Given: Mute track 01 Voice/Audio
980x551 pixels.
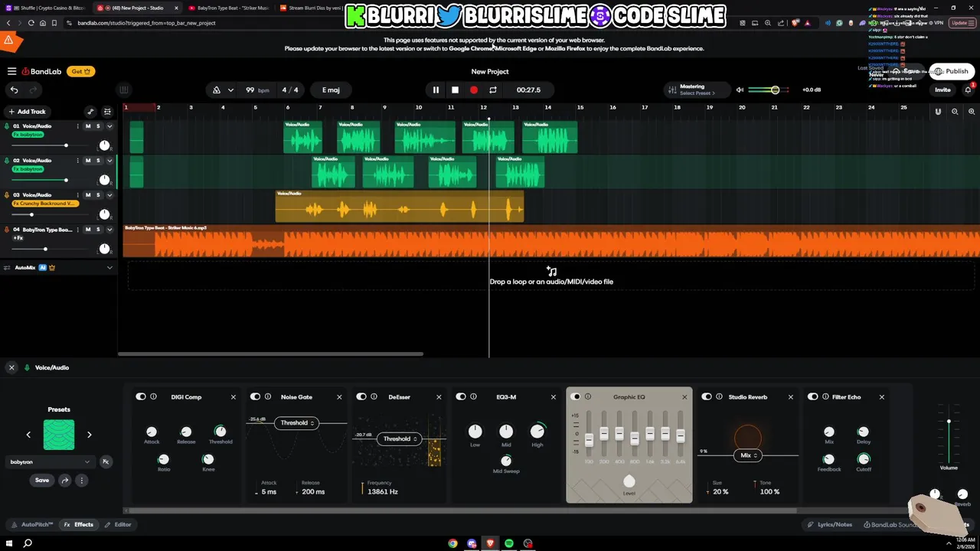Looking at the screenshot, I should tap(88, 126).
